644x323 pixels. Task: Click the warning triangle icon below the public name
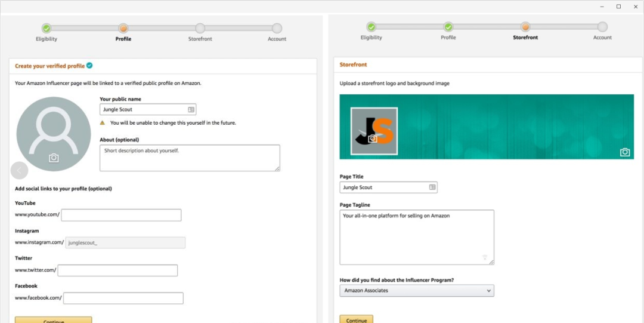click(103, 123)
